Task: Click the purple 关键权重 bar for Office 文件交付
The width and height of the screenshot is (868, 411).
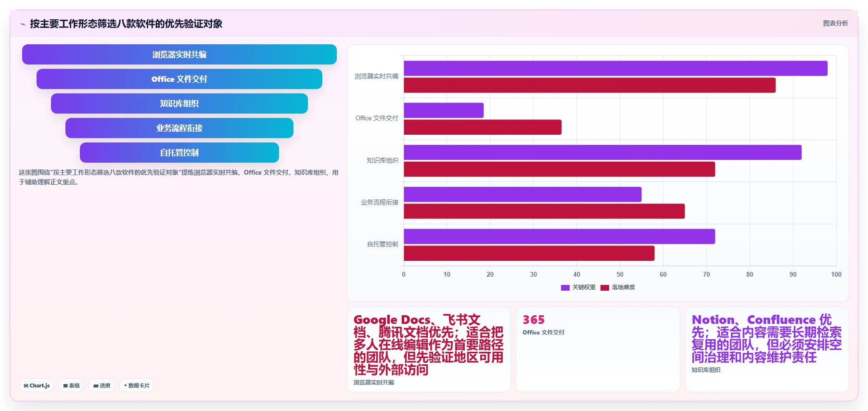Action: click(444, 110)
